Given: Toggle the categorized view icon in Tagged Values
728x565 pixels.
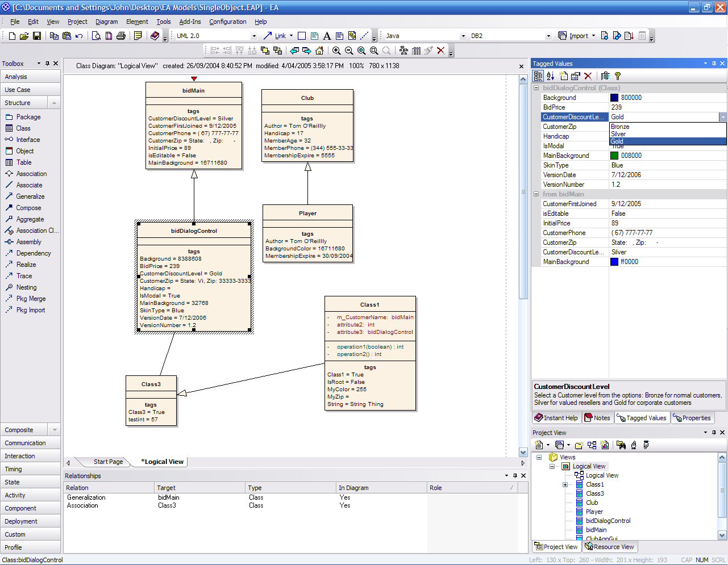Looking at the screenshot, I should 538,76.
